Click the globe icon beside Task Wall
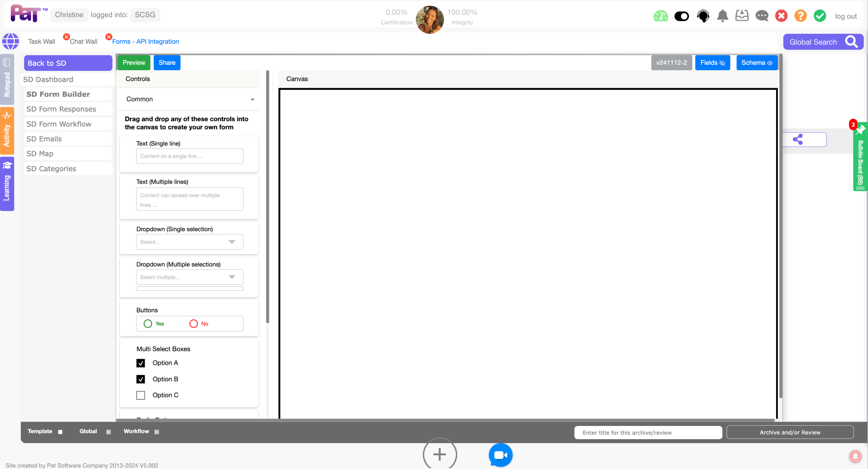The width and height of the screenshot is (868, 469). click(x=11, y=41)
